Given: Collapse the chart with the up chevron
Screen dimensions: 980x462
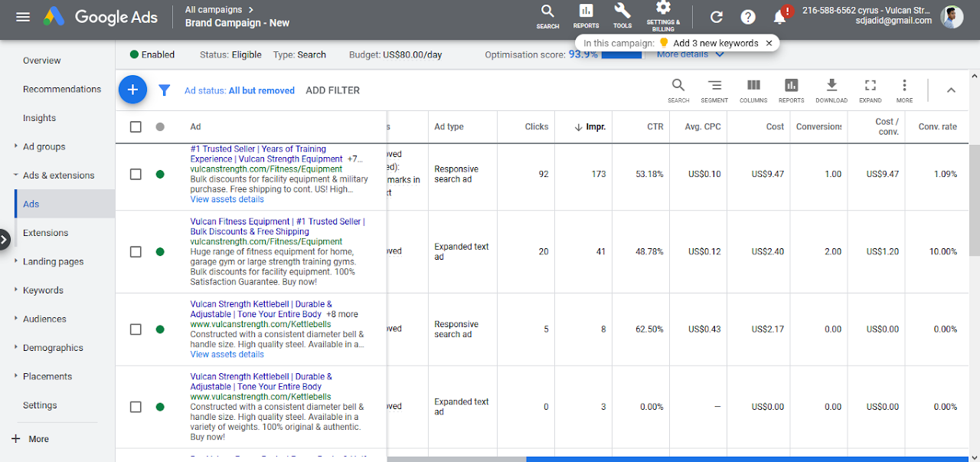Looking at the screenshot, I should click(951, 90).
